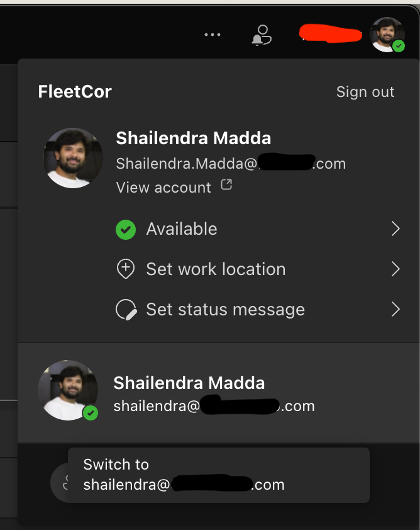Expand the Set status message chevron
420x530 pixels.
point(395,309)
